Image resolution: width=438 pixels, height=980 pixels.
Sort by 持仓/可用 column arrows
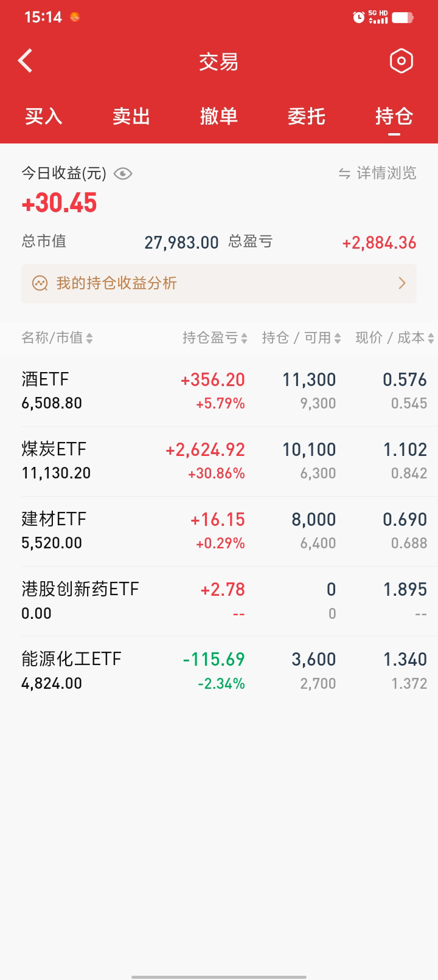tap(338, 338)
